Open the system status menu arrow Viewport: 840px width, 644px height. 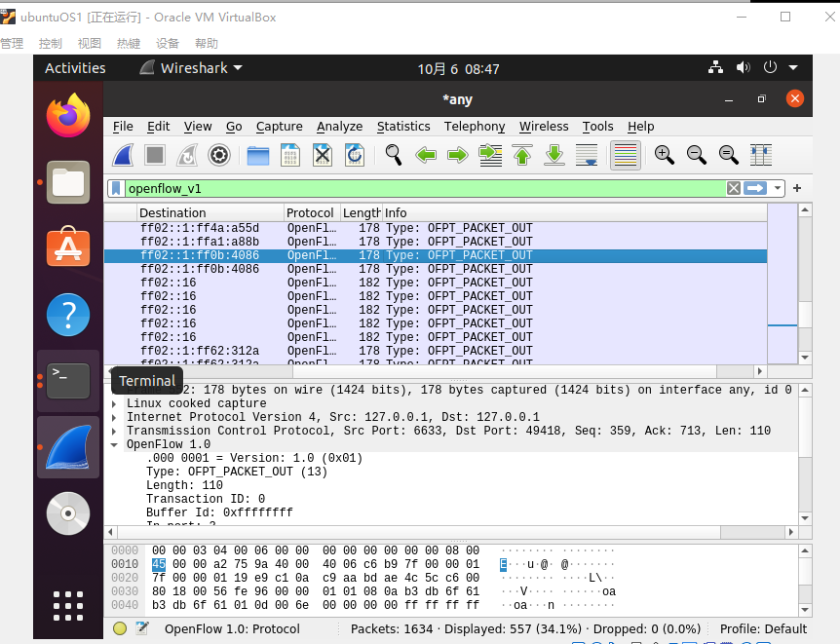click(793, 68)
